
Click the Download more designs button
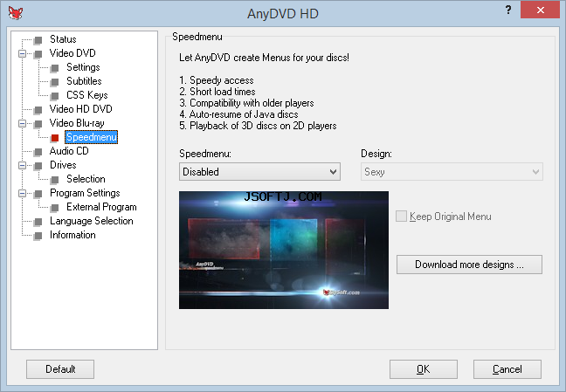[469, 265]
